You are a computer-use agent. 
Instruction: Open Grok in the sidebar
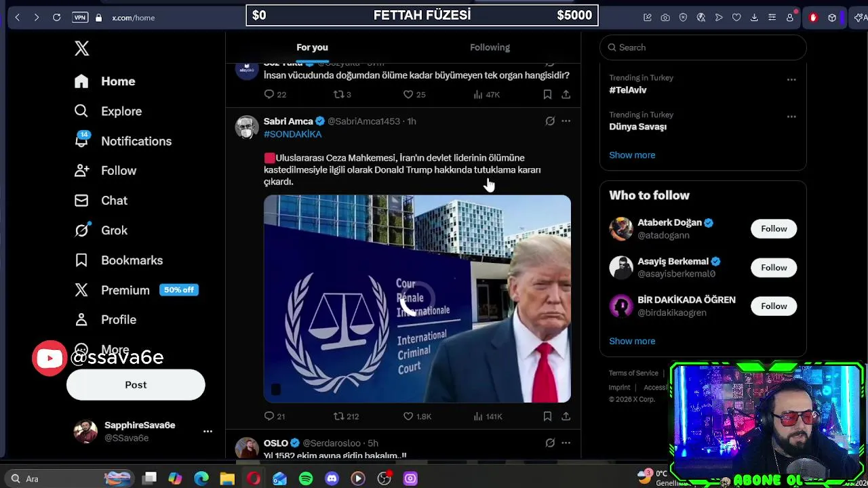pyautogui.click(x=100, y=230)
